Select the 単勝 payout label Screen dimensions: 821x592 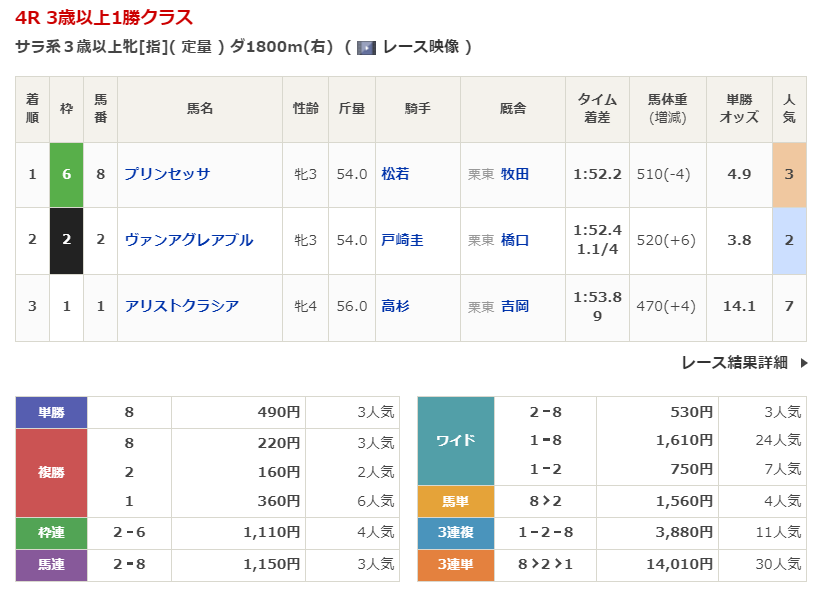pyautogui.click(x=51, y=412)
